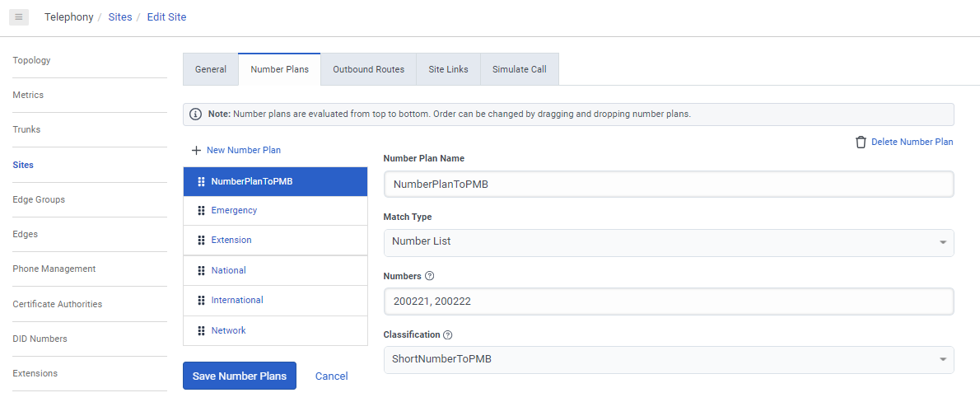Click the Cancel link
The height and width of the screenshot is (402, 980).
pos(331,376)
